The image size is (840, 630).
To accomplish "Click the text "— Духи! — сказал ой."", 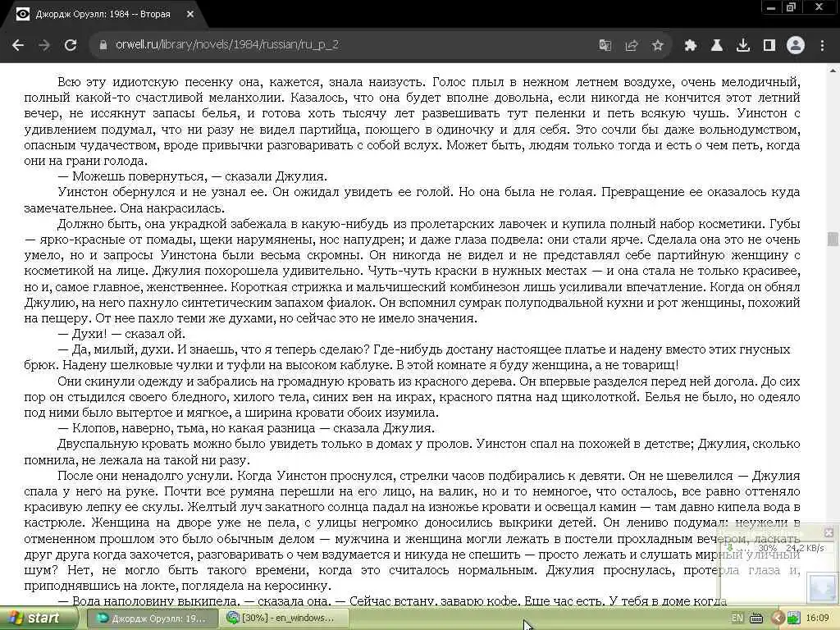I will pyautogui.click(x=121, y=334).
